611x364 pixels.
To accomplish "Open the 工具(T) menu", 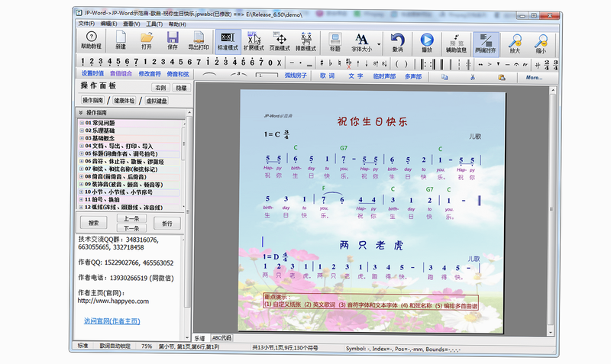I will [x=154, y=24].
